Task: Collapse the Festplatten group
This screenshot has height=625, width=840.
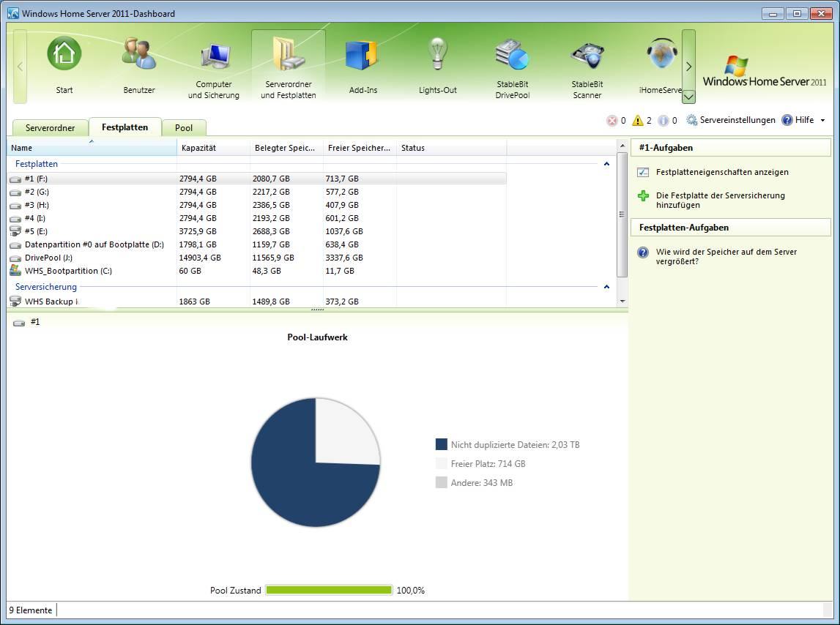Action: pyautogui.click(x=606, y=164)
